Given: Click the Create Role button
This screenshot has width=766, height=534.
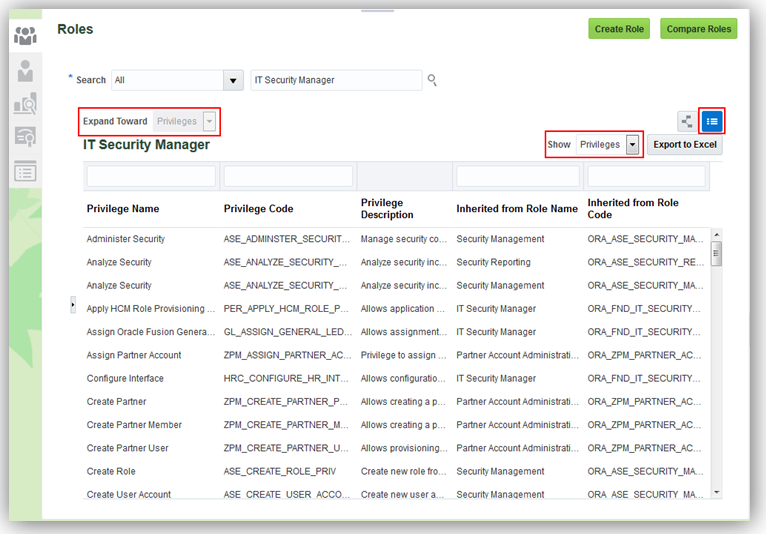Looking at the screenshot, I should [619, 29].
